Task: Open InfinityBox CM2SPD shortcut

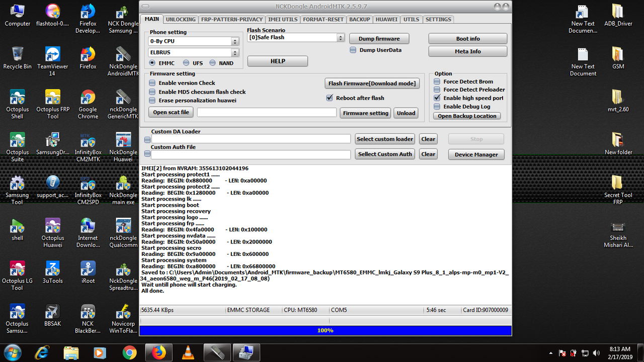Action: click(88, 190)
